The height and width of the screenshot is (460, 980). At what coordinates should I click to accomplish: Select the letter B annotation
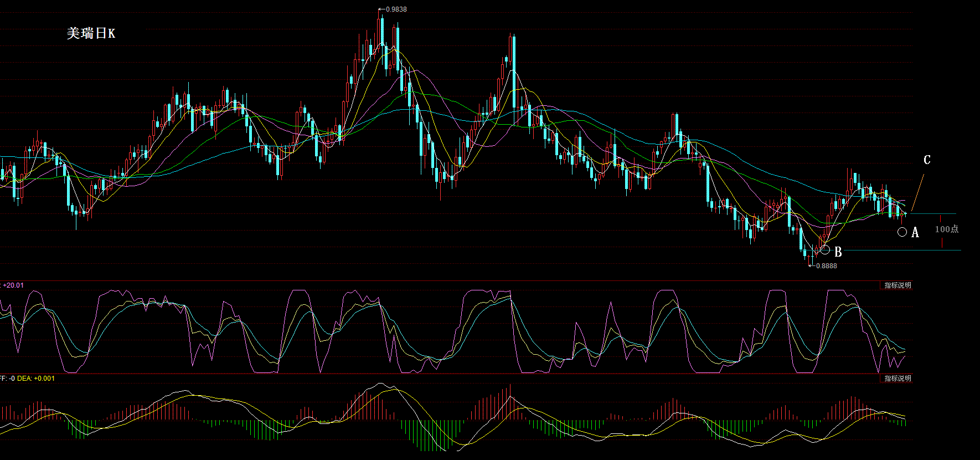pyautogui.click(x=838, y=252)
